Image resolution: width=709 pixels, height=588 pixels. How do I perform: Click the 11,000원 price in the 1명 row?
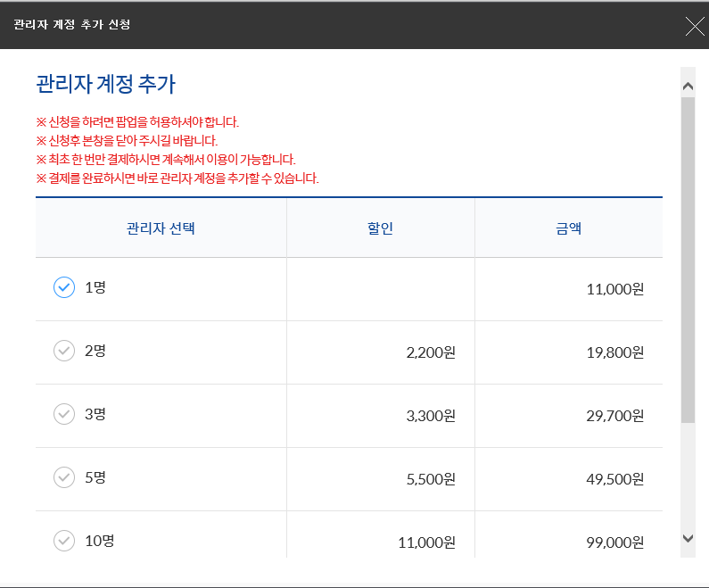coord(615,289)
